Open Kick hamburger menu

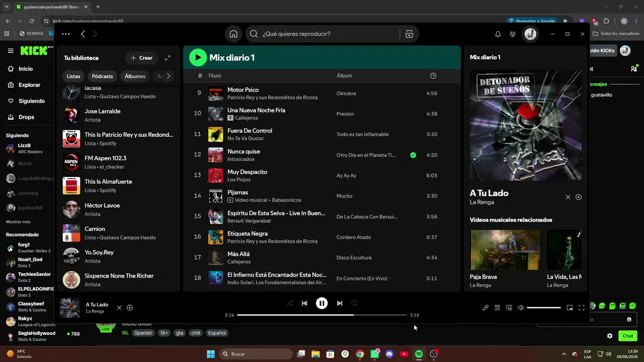pyautogui.click(x=11, y=50)
